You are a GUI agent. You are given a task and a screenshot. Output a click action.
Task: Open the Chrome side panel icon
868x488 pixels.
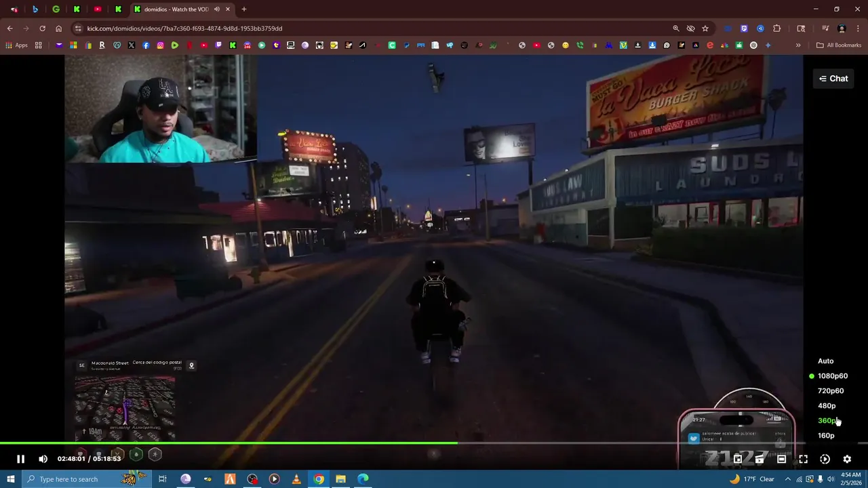(x=801, y=28)
